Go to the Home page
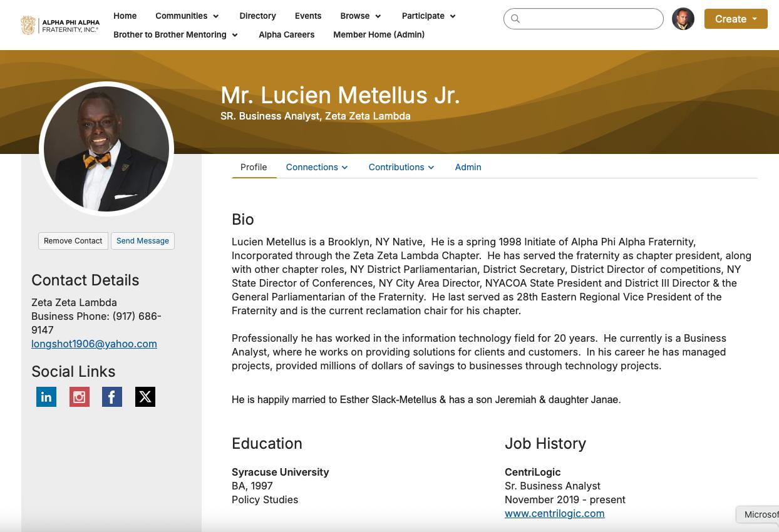This screenshot has height=532, width=779. 125,16
